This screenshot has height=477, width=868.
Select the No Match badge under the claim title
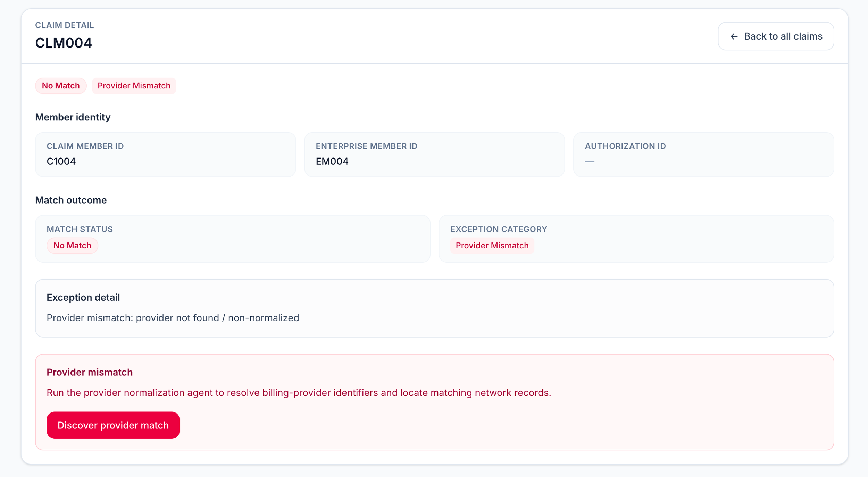click(x=61, y=86)
